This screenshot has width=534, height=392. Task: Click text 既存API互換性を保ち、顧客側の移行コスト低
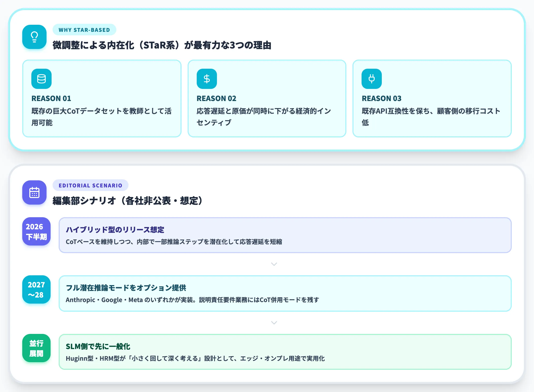tap(431, 117)
